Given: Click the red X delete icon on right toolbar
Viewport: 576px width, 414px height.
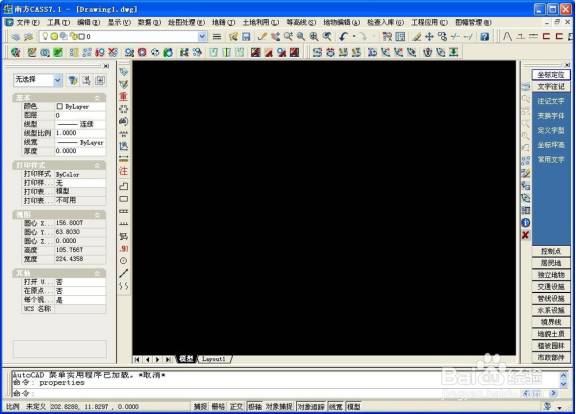Looking at the screenshot, I should (x=526, y=235).
